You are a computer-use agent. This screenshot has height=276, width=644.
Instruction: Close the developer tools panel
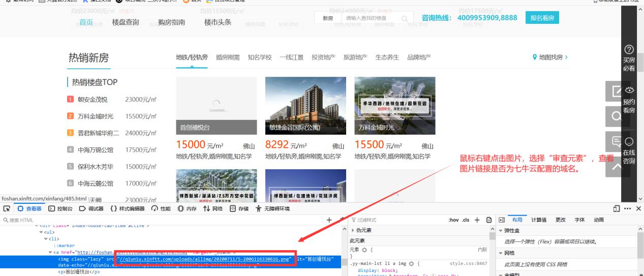[x=638, y=209]
